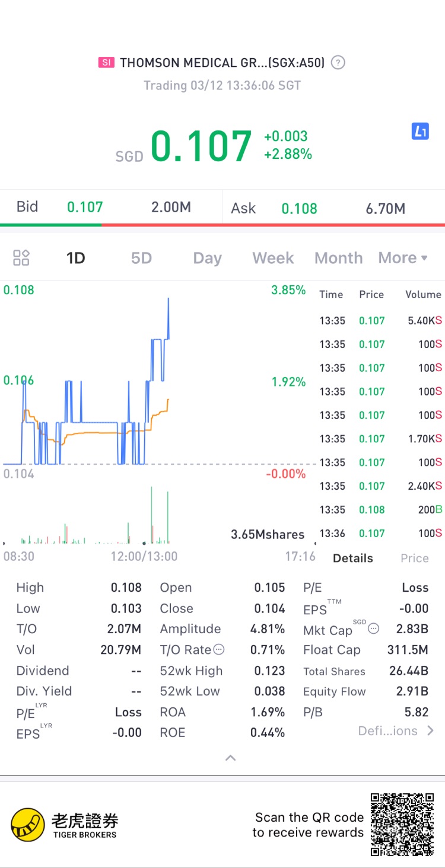Tap the help question mark icon beside stock name
The height and width of the screenshot is (868, 445).
(x=338, y=62)
